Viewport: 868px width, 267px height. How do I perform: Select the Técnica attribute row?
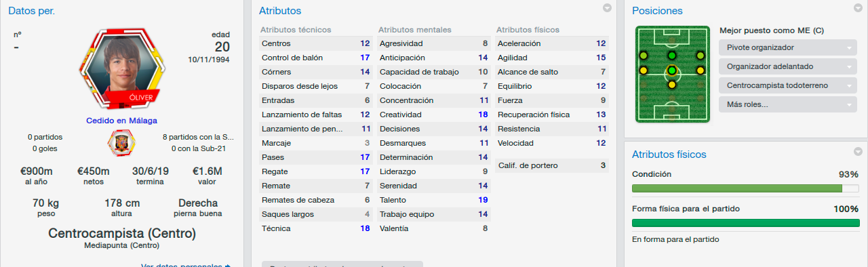click(x=317, y=228)
